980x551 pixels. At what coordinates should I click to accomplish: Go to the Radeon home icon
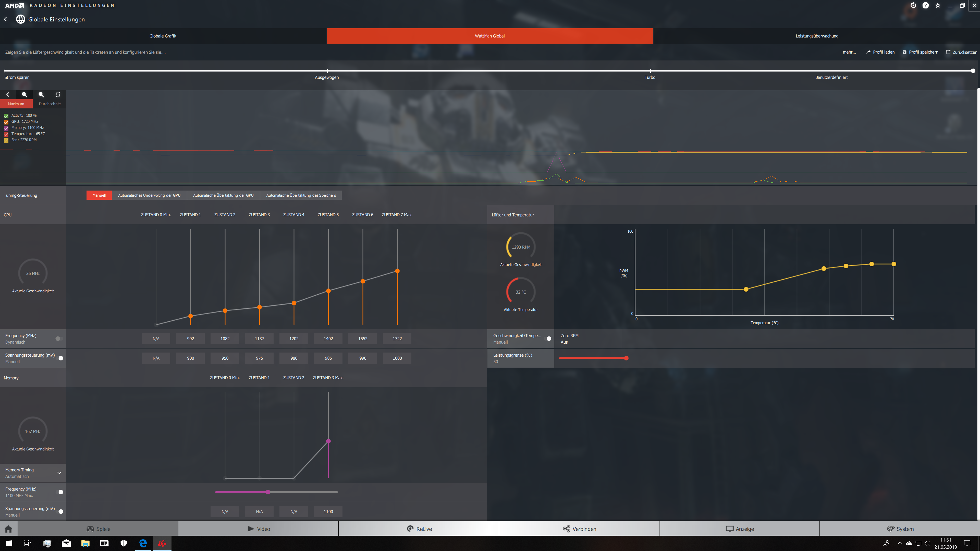point(8,529)
